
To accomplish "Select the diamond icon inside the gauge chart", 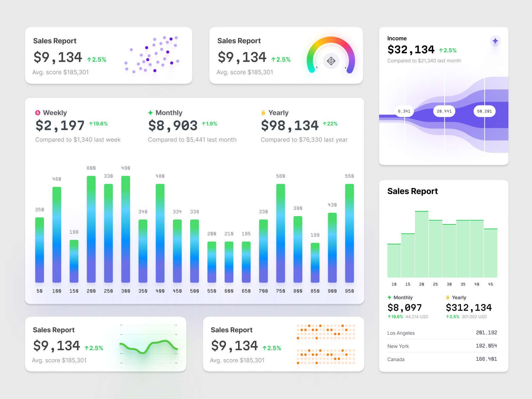I will coord(331,61).
